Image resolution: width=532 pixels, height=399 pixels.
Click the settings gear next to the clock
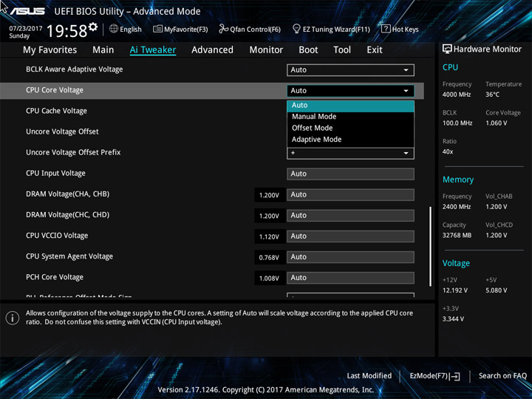(92, 27)
